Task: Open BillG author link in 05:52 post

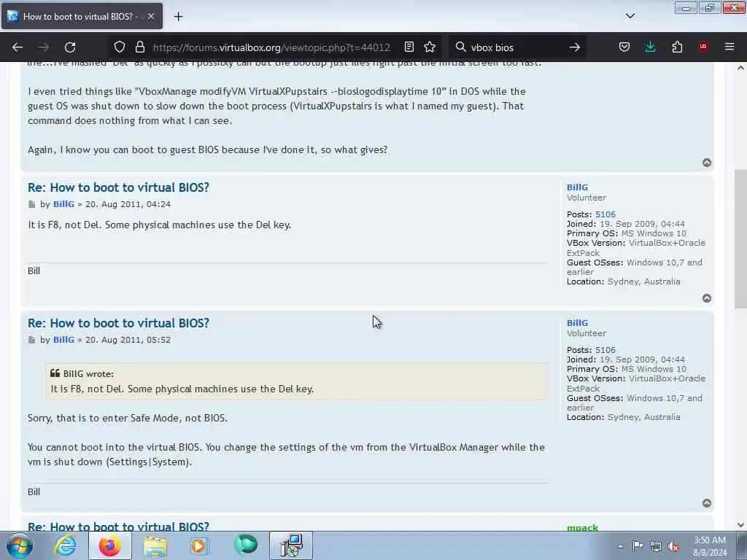Action: 64,340
